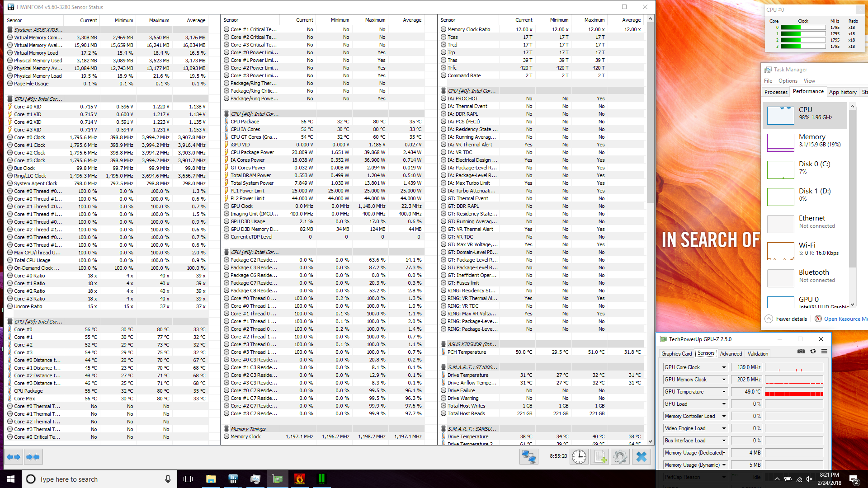Open GPU-Z hamburger menu icon
Image resolution: width=868 pixels, height=488 pixels.
[x=824, y=352]
